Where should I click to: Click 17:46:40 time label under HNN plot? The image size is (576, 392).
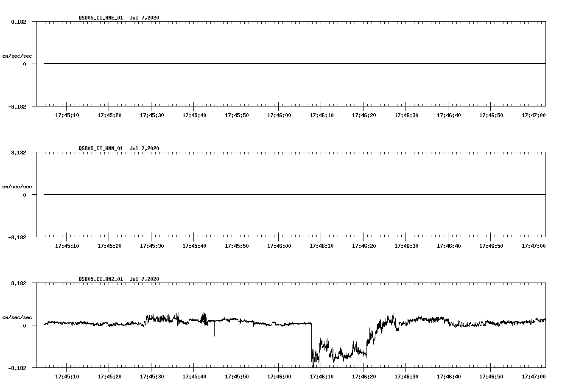coord(449,246)
